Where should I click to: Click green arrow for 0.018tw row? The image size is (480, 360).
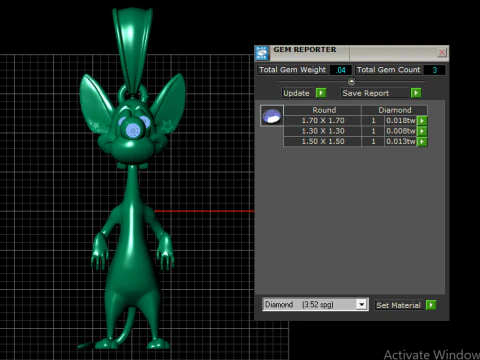422,121
